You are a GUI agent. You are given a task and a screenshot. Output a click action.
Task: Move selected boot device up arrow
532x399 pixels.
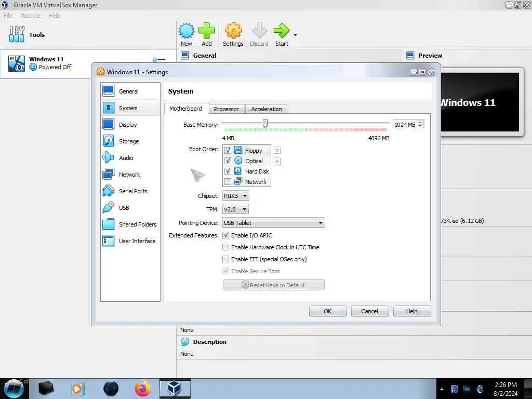coord(277,150)
